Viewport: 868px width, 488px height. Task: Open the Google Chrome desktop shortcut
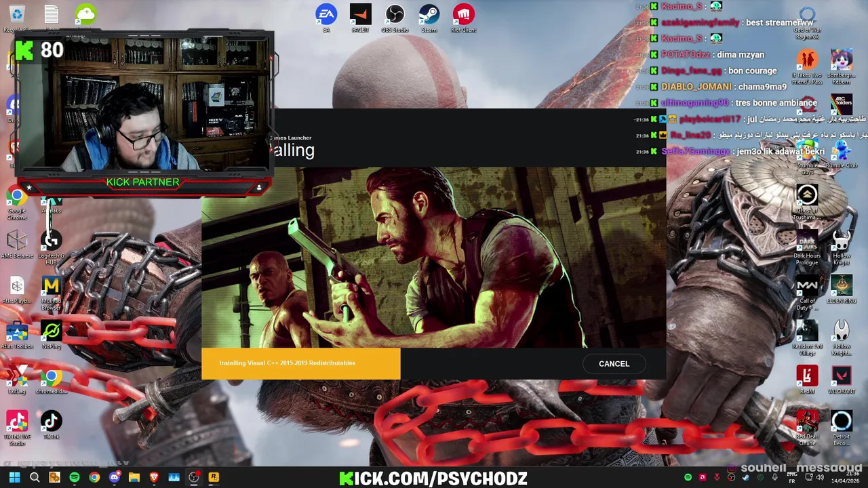tap(17, 203)
